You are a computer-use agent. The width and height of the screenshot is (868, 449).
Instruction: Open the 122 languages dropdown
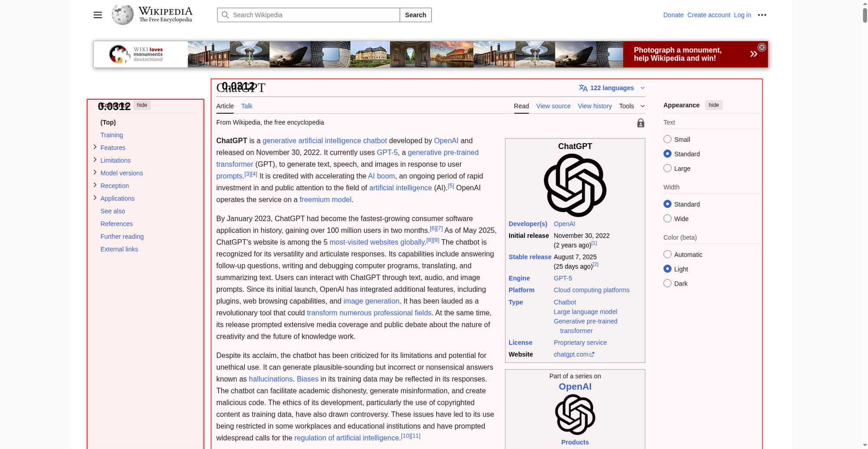pyautogui.click(x=612, y=88)
